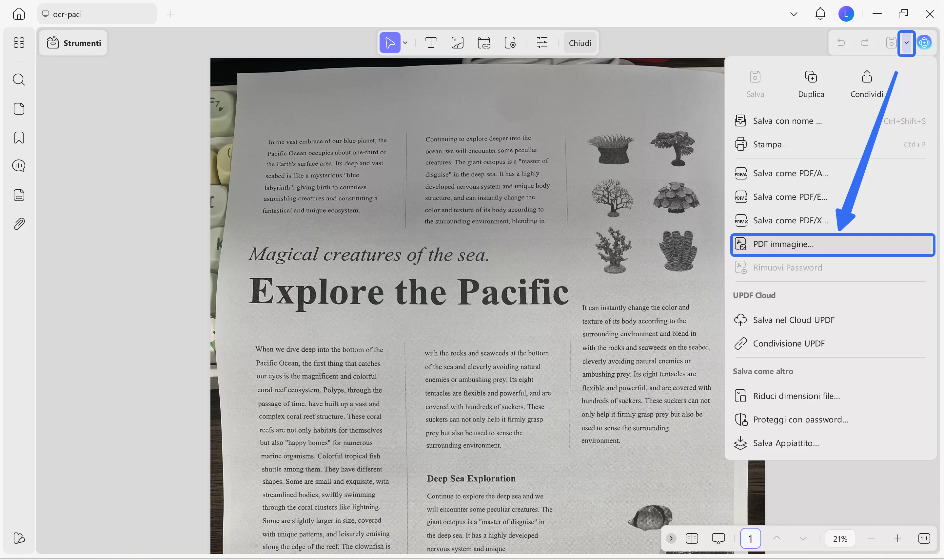Open the bookmarks panel
Viewport: 944px width, 560px height.
(x=18, y=137)
